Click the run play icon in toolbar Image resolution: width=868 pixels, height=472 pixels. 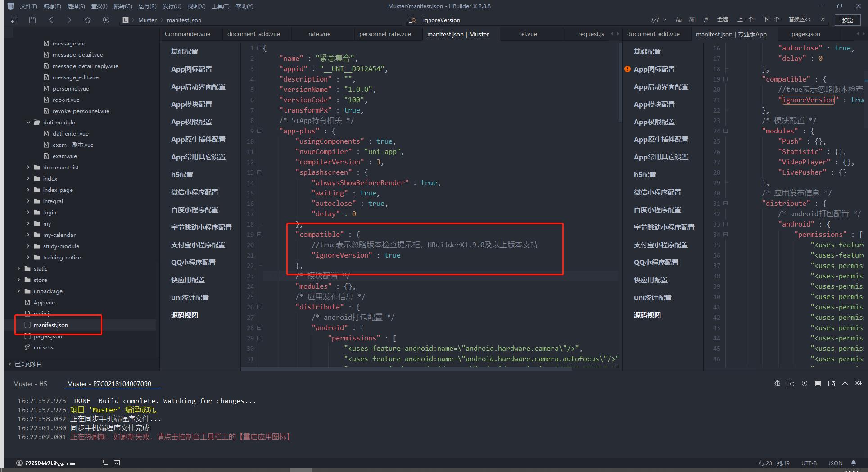coord(106,20)
